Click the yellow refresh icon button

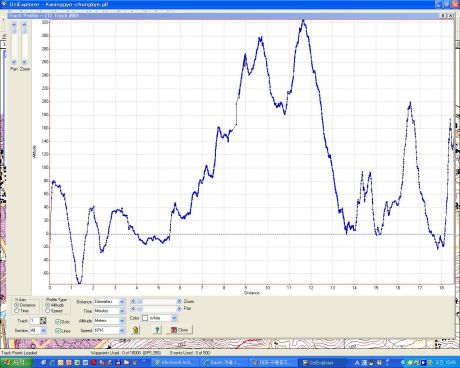tap(135, 330)
